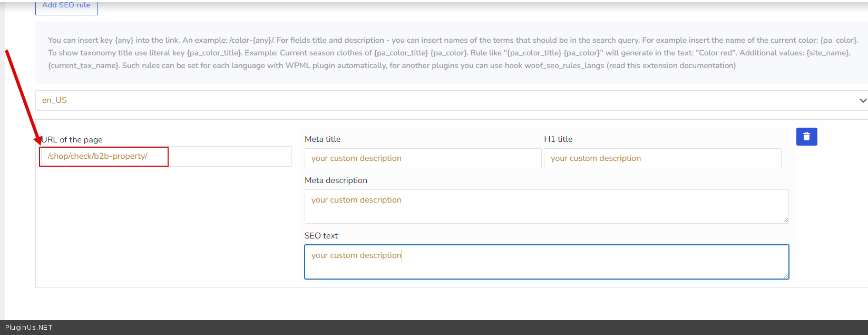Screen dimensions: 868x335
Task: Delete the SEO rule with trash icon
Action: tap(806, 137)
